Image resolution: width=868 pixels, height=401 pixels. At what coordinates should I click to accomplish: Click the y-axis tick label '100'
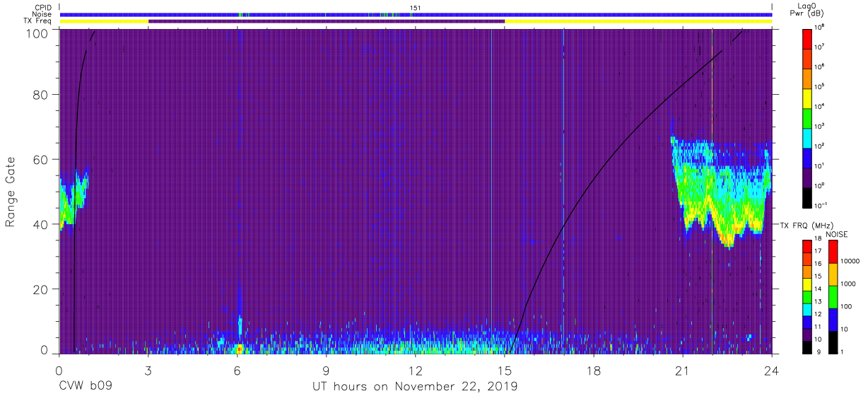37,33
